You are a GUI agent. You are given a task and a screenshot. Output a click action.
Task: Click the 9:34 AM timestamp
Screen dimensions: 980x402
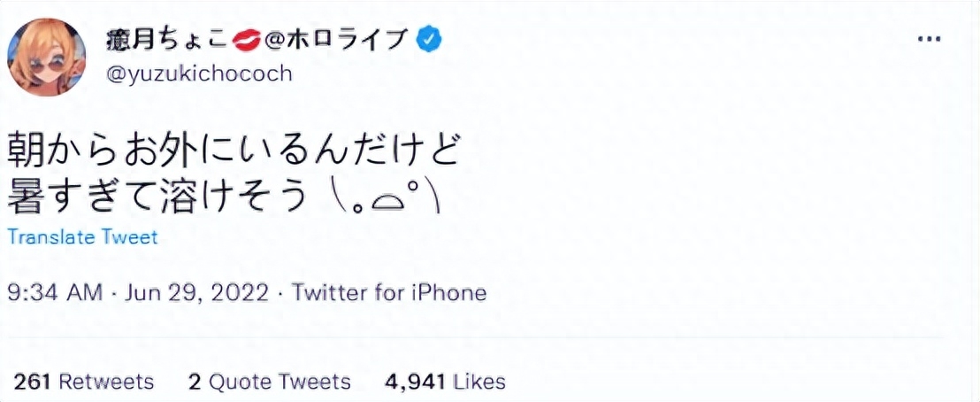click(53, 291)
